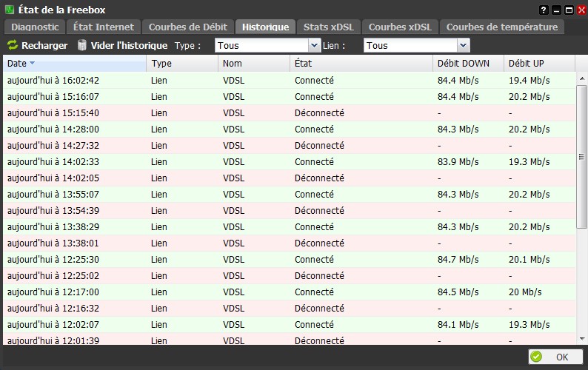Sort by the Débit DOWN column header

tap(468, 64)
